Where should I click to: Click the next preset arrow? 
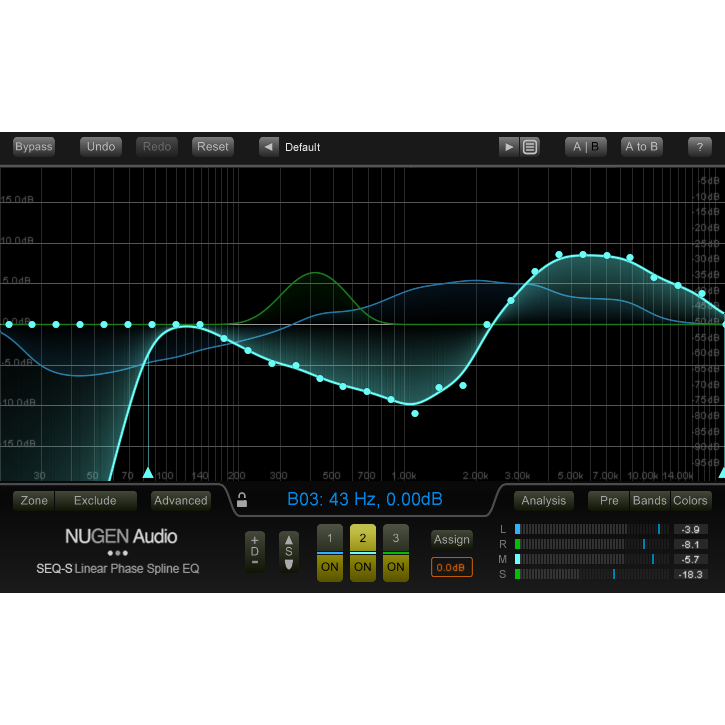point(509,147)
